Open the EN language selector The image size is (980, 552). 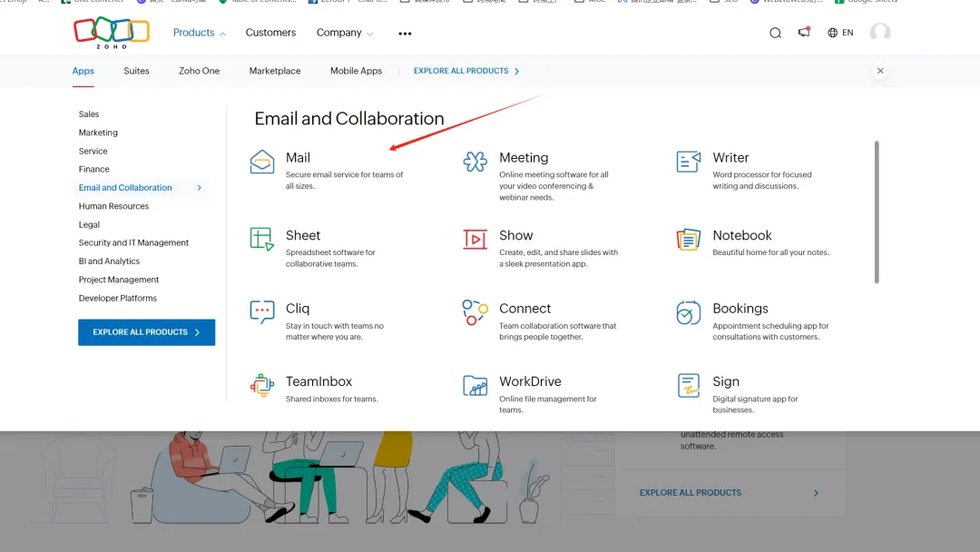coord(840,33)
